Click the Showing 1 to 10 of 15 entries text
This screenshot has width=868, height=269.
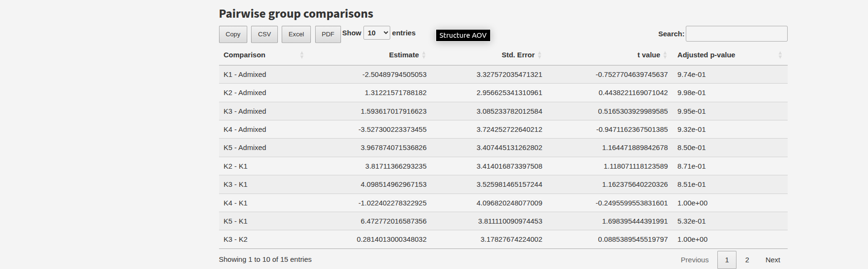click(265, 259)
